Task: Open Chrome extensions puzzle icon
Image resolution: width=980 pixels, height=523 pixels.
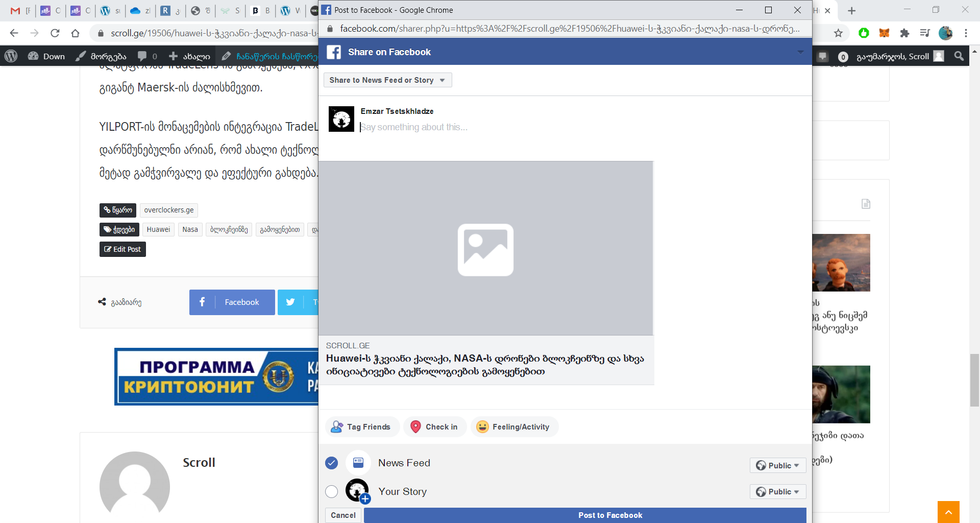Action: click(x=904, y=33)
